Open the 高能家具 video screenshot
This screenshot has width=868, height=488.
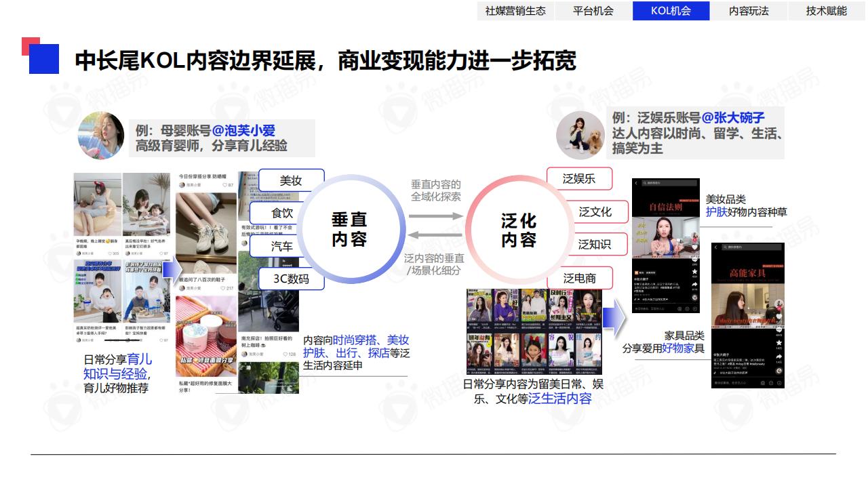(x=747, y=315)
